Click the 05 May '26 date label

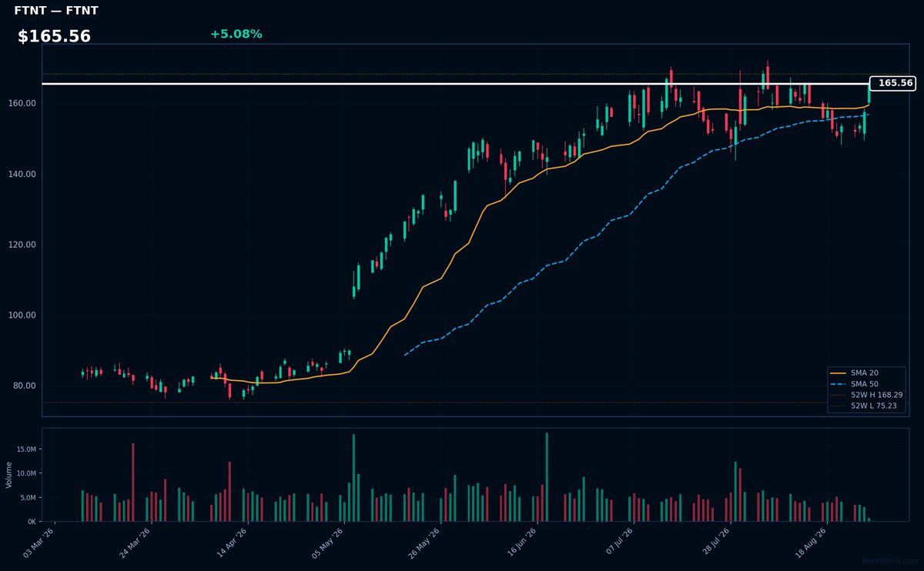click(x=328, y=542)
